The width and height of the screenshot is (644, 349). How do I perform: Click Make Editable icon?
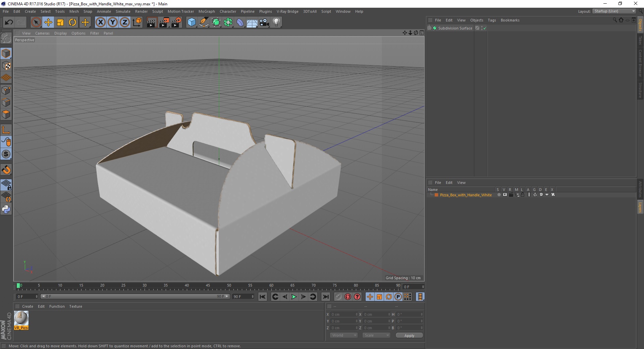(6, 38)
